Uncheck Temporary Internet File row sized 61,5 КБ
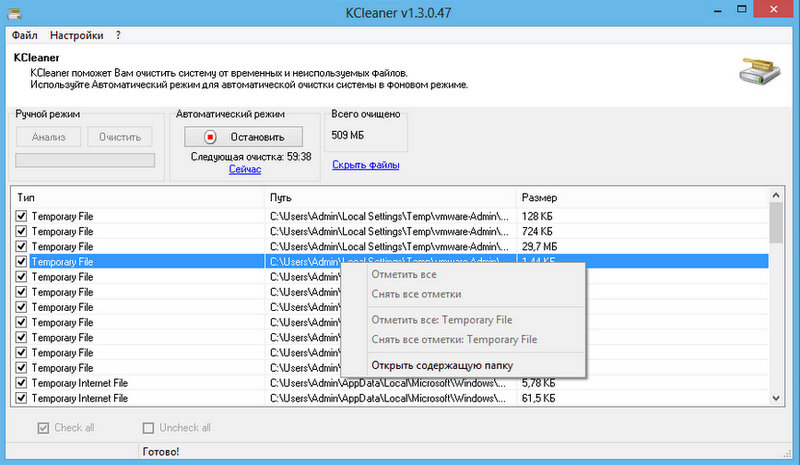The height and width of the screenshot is (465, 800). [21, 398]
